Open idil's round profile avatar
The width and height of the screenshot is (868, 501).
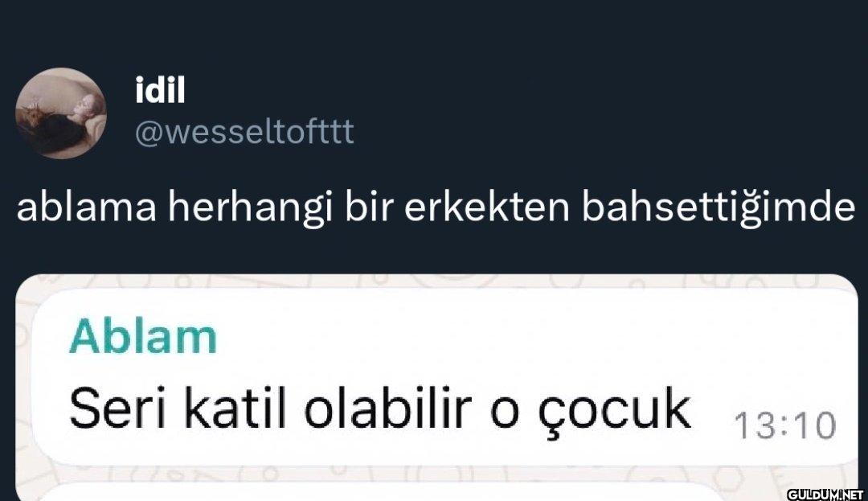tap(61, 113)
